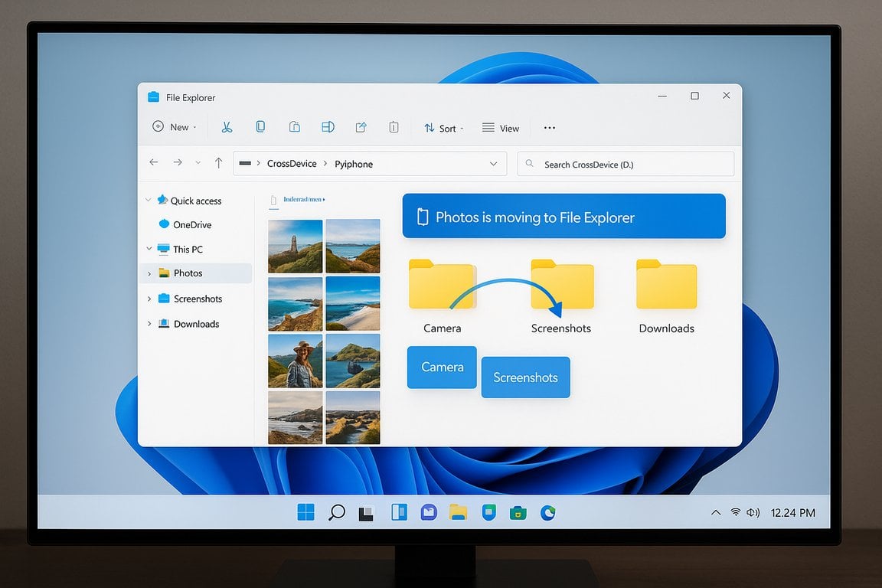
Task: Go up one folder level
Action: 219,162
